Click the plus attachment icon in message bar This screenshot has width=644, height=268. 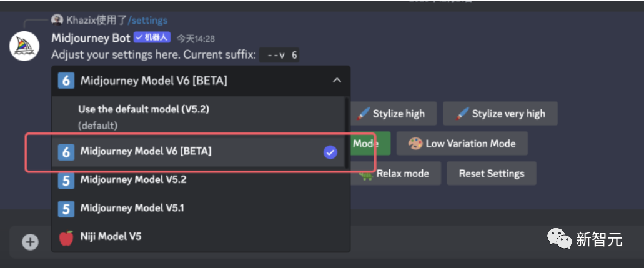pos(30,242)
